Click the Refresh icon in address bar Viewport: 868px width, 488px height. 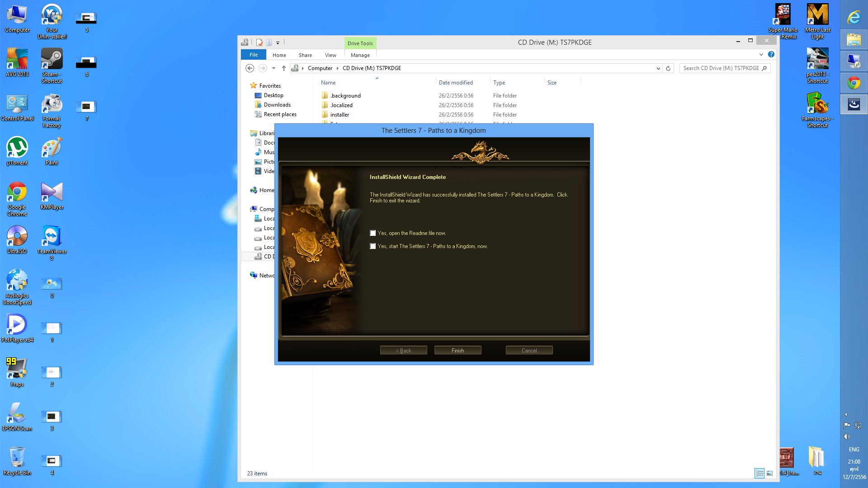668,68
